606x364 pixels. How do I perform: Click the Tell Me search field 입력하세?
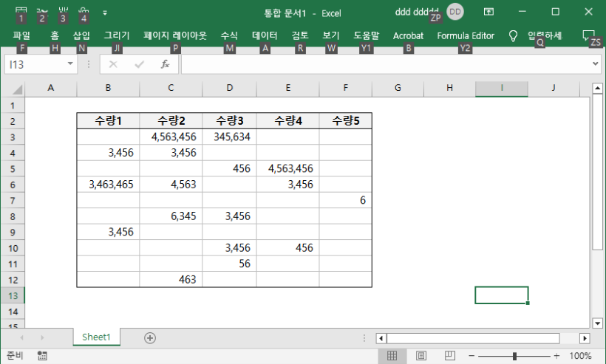[x=545, y=36]
